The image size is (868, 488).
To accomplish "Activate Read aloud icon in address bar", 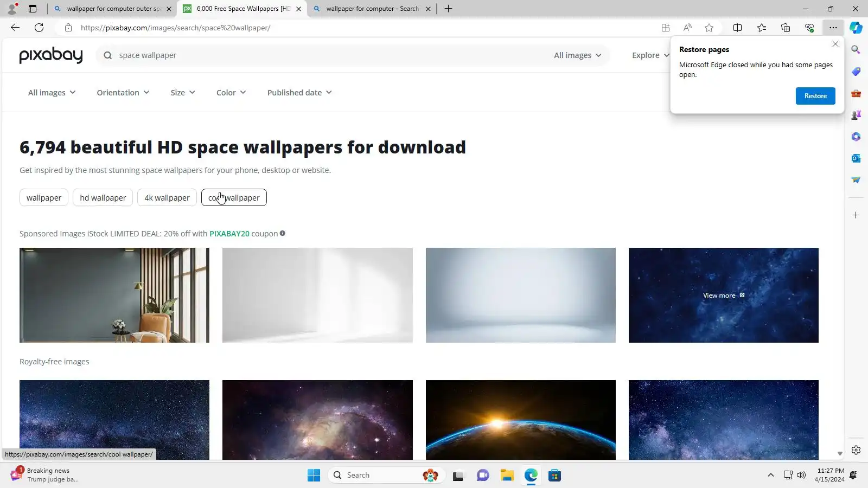I will pyautogui.click(x=687, y=28).
